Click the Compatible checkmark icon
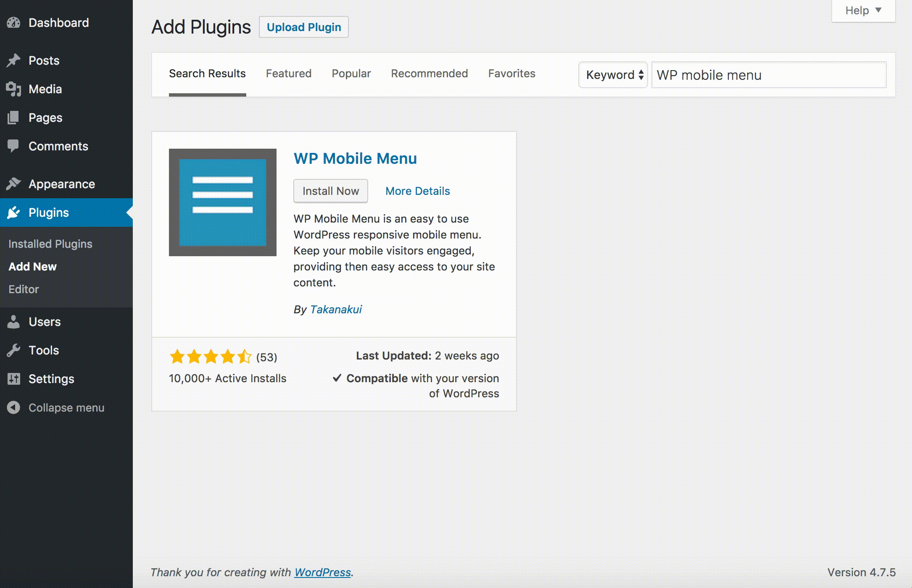912x588 pixels. tap(337, 378)
